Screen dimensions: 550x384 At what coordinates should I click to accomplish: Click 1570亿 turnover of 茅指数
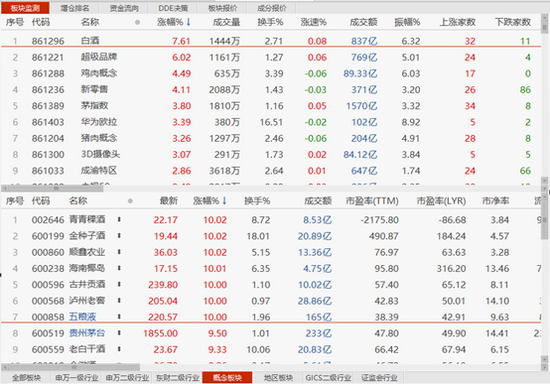(x=362, y=106)
